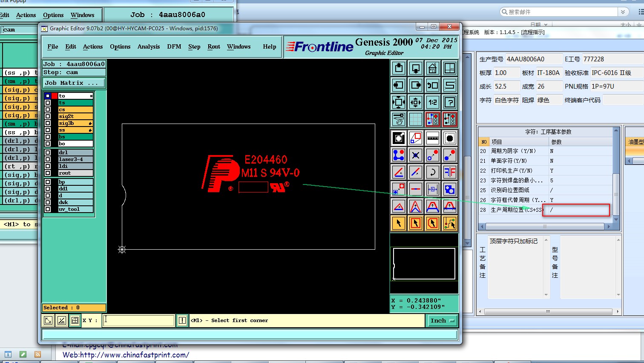
Task: Click the pan right arrow icon
Action: (416, 85)
